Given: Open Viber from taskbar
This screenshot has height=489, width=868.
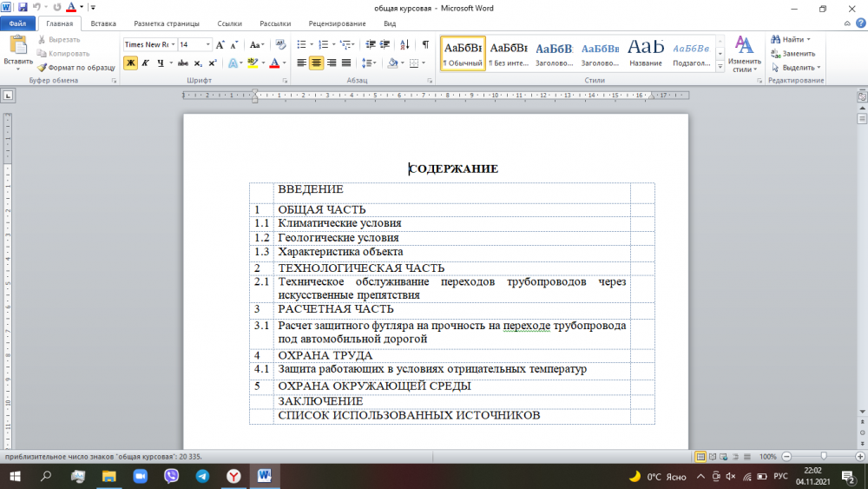Looking at the screenshot, I should [x=171, y=476].
